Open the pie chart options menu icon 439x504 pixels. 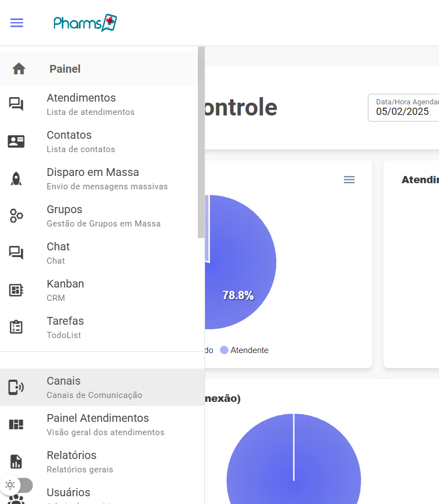click(x=349, y=180)
